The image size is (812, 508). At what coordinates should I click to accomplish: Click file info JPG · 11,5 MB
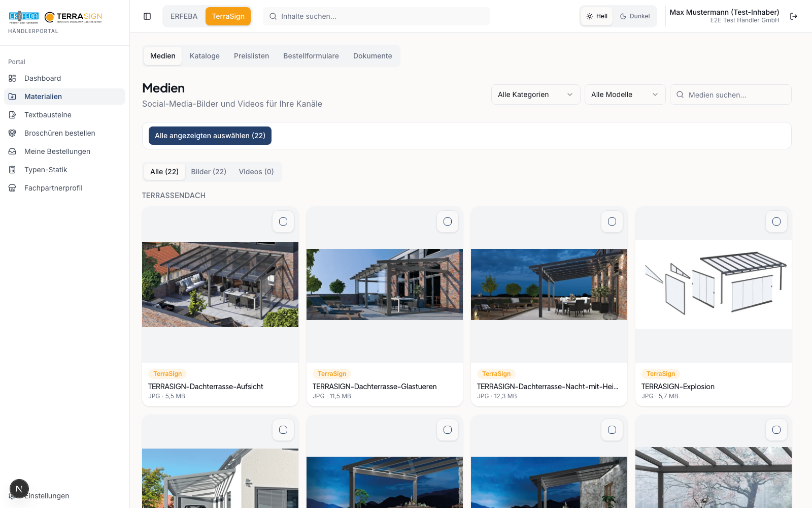coord(332,396)
